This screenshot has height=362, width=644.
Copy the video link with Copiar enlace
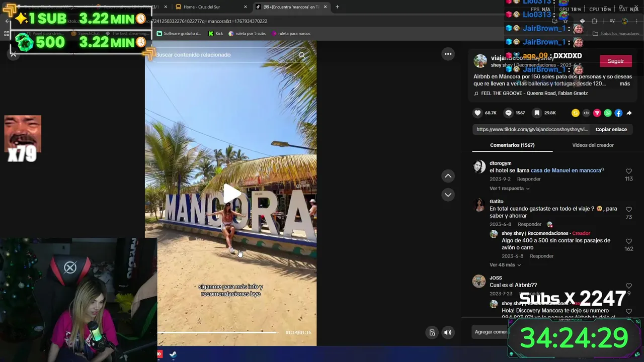[x=611, y=129]
